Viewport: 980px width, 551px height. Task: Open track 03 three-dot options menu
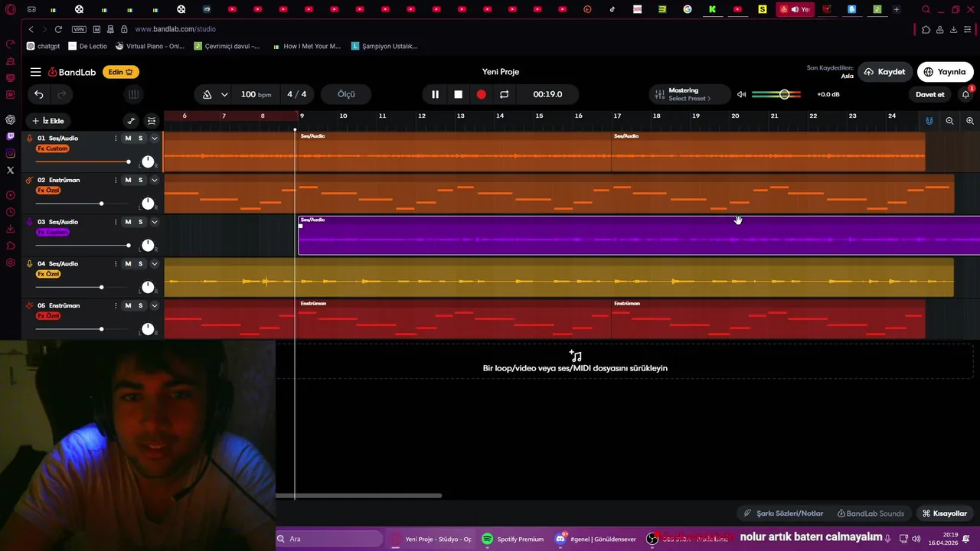coord(116,222)
